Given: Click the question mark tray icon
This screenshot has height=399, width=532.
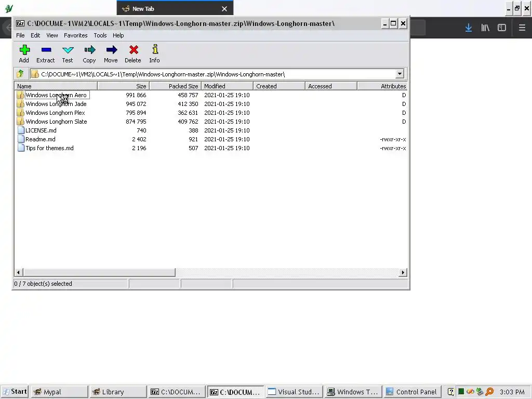Looking at the screenshot, I should [450, 392].
